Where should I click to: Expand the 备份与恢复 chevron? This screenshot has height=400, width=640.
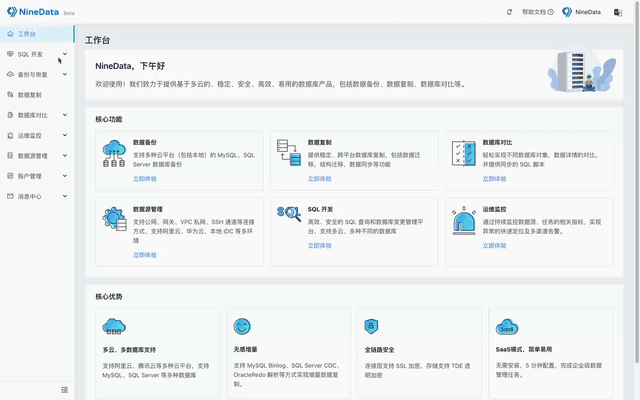[65, 74]
